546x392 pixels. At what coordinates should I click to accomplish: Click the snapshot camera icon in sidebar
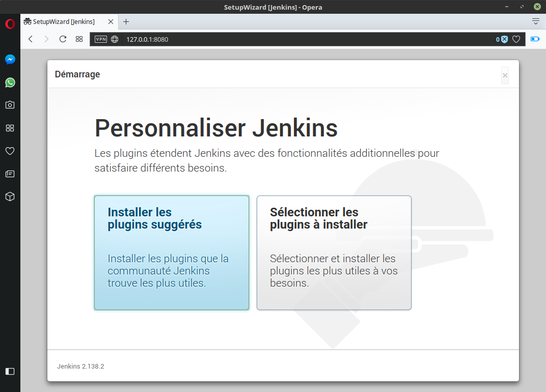[x=10, y=105]
